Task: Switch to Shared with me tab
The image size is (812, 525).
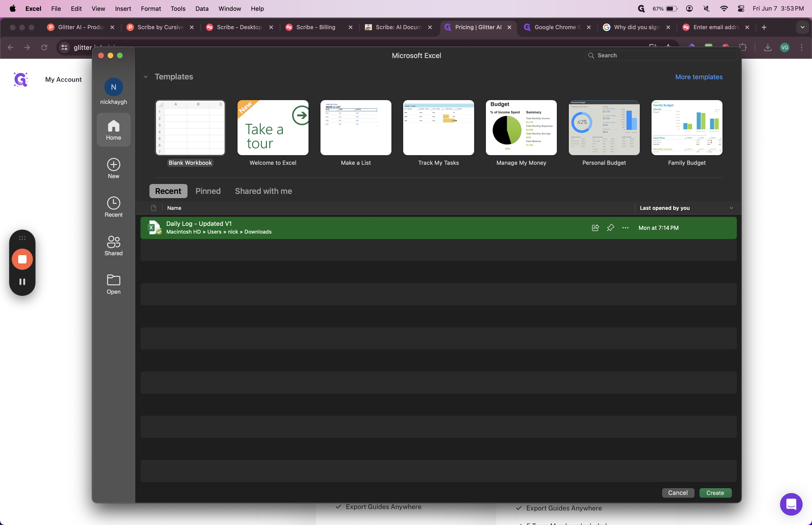Action: point(263,191)
